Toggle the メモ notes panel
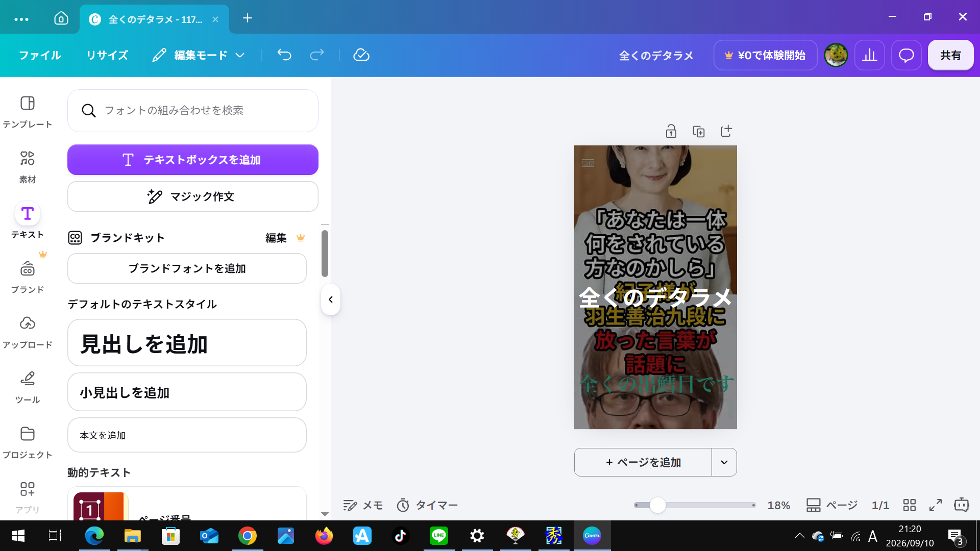 coord(363,505)
